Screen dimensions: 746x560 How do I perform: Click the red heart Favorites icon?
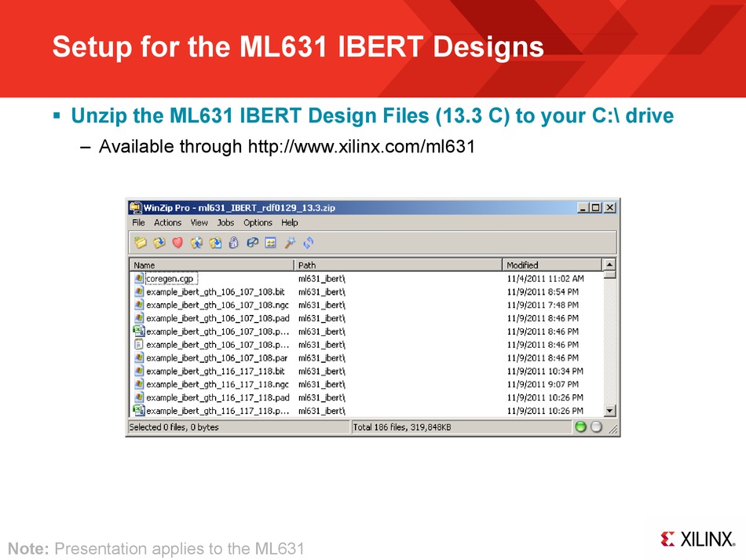click(x=177, y=243)
